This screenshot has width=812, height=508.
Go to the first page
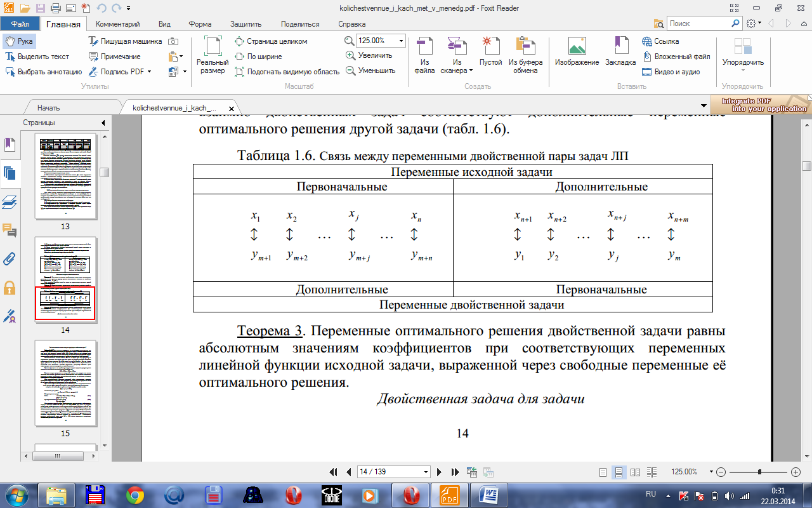point(333,472)
